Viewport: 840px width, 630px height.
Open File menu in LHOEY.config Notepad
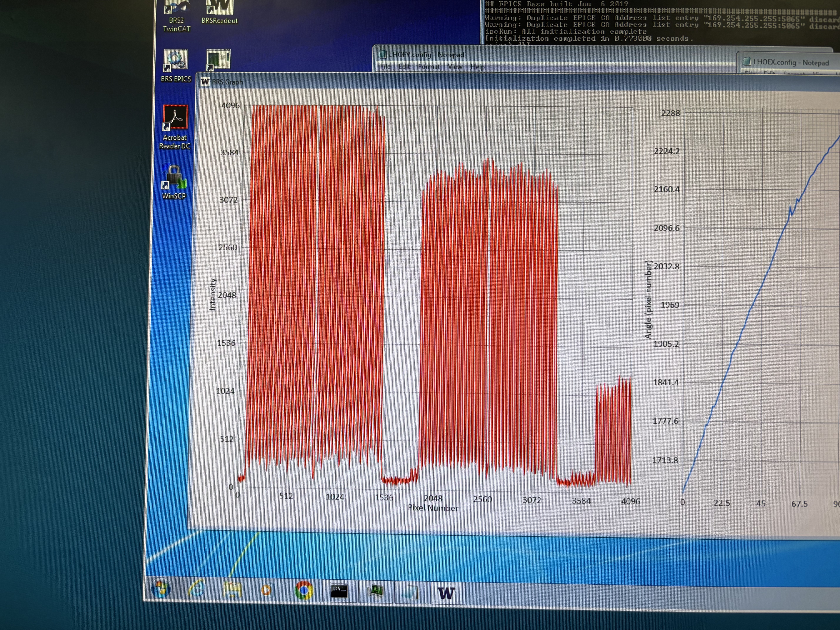pos(385,66)
